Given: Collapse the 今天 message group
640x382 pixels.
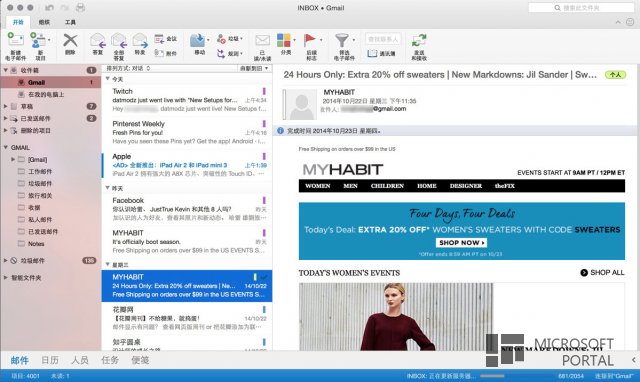Looking at the screenshot, I should point(108,79).
